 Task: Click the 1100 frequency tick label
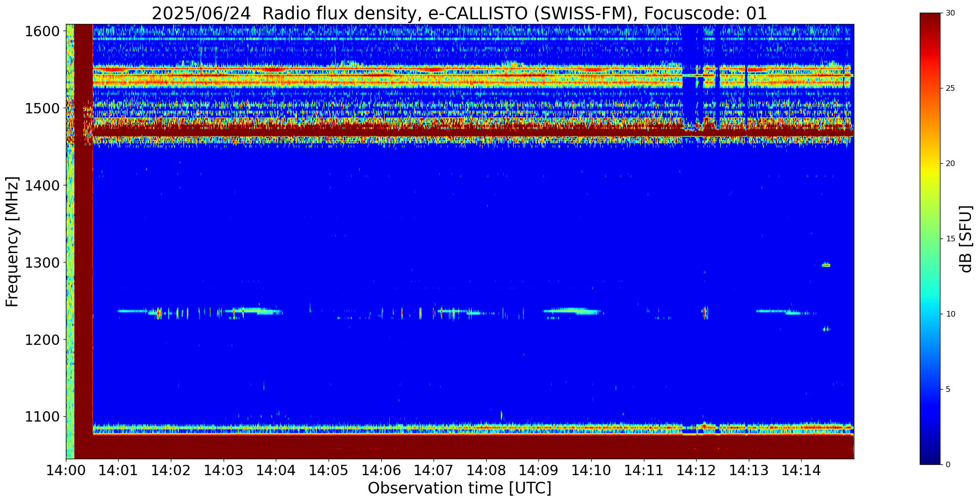pos(42,417)
